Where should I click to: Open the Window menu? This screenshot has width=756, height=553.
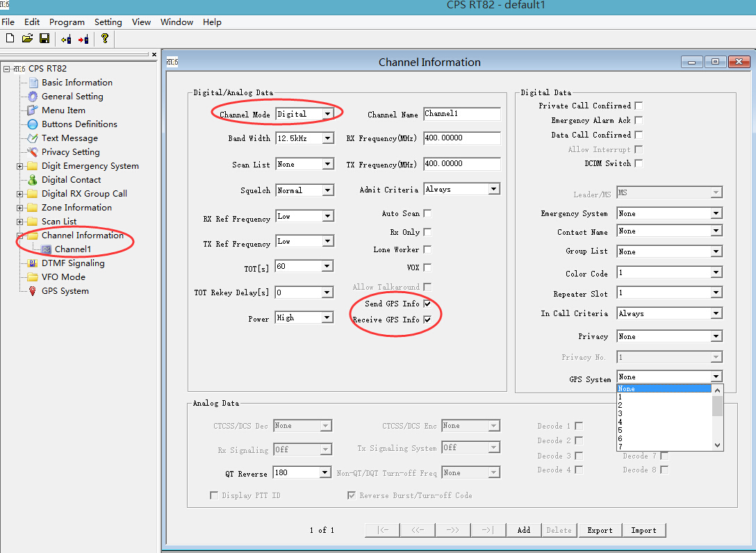pos(176,22)
